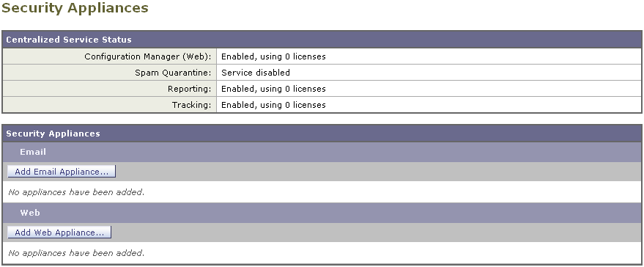Click Configuration Manager status 'Enabled, using 0 licenses'

[273, 56]
